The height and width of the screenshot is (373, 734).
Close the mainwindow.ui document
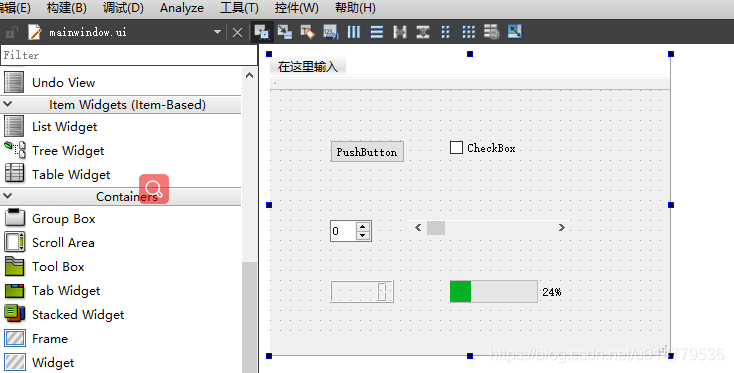tap(237, 32)
